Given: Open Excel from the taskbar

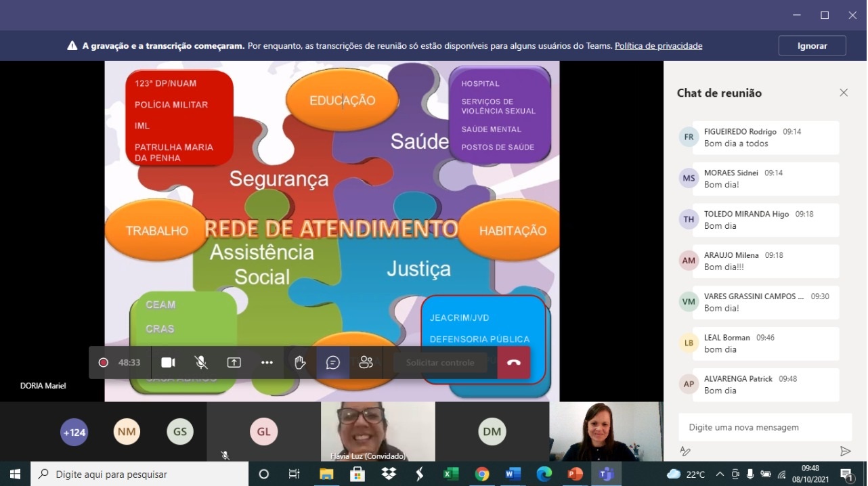Looking at the screenshot, I should 451,474.
